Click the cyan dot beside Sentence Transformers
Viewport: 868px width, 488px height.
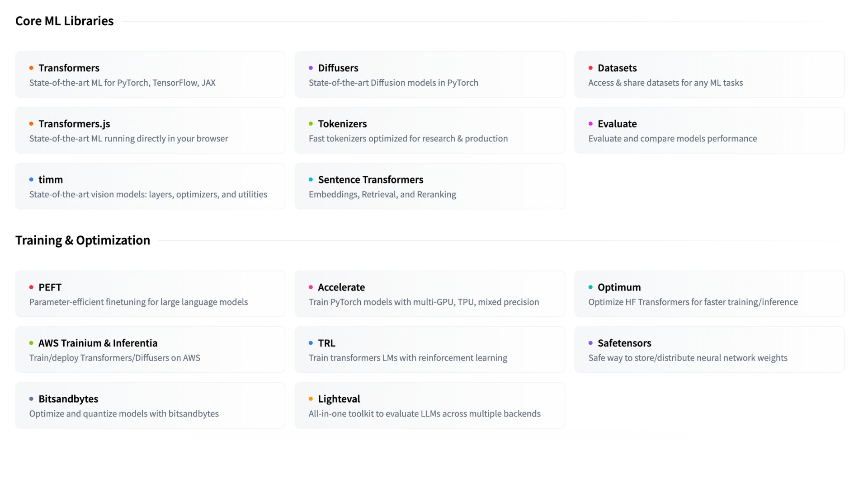311,179
